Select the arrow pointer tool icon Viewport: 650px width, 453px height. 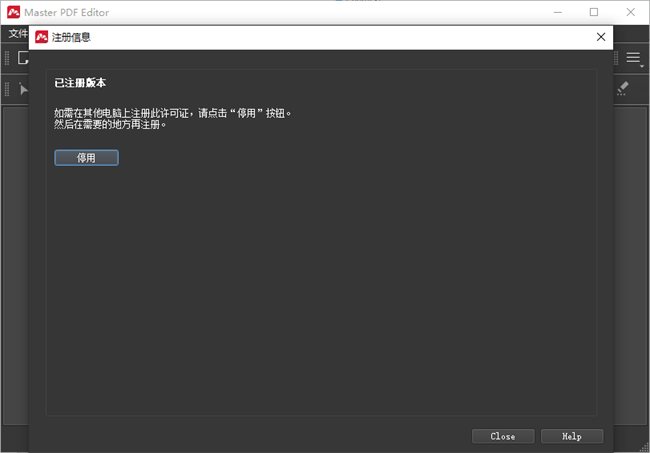point(23,89)
